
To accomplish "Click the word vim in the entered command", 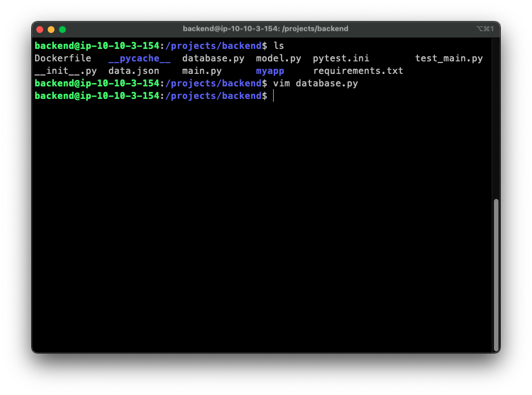I will tap(281, 84).
